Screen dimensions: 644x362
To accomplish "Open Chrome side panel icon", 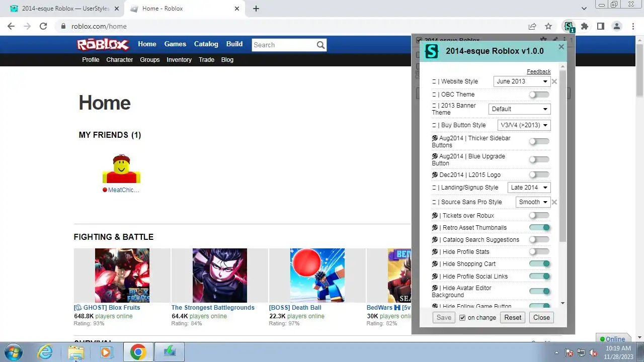I will coord(601,26).
